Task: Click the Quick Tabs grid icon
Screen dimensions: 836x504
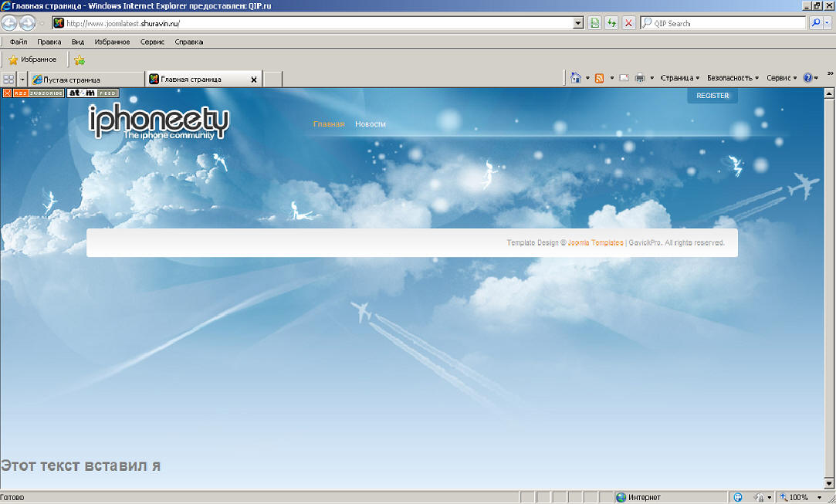Action: click(8, 79)
